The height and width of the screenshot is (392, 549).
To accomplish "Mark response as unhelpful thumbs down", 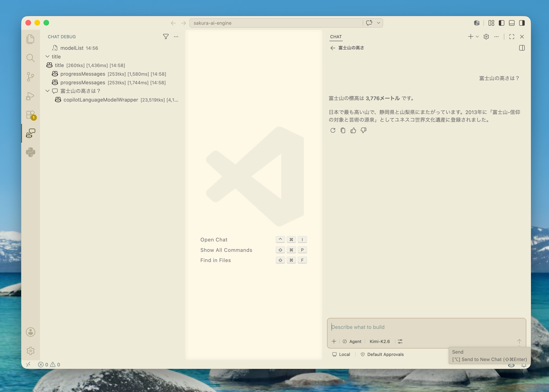I will tap(363, 130).
